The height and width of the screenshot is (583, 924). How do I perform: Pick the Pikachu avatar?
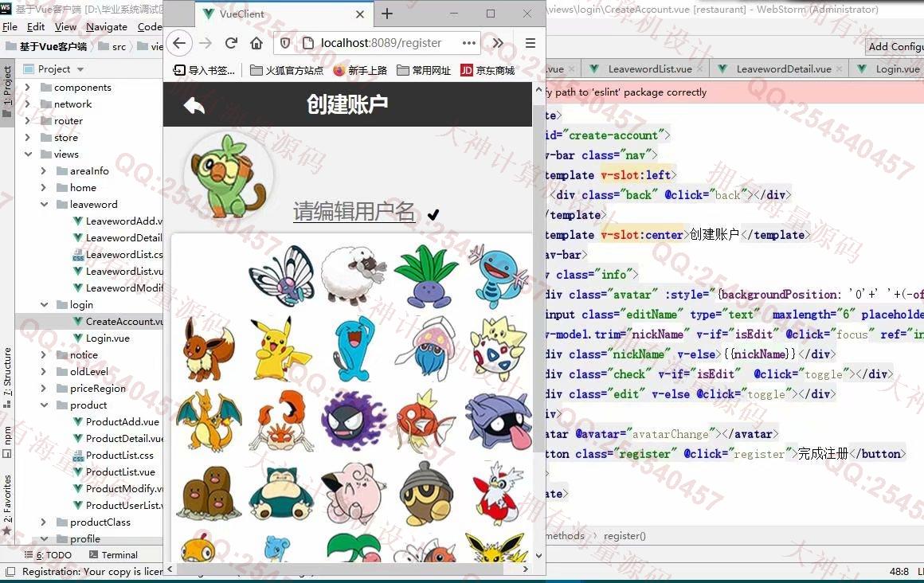[281, 348]
